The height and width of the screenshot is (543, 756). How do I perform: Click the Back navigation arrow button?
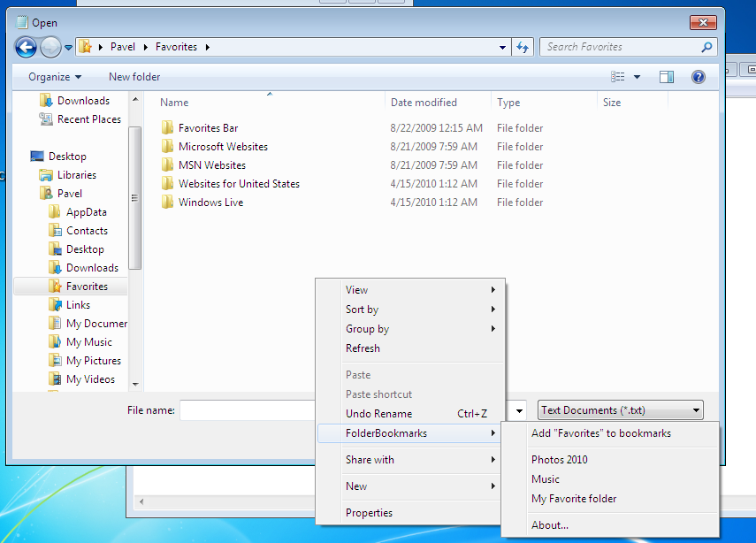[26, 48]
